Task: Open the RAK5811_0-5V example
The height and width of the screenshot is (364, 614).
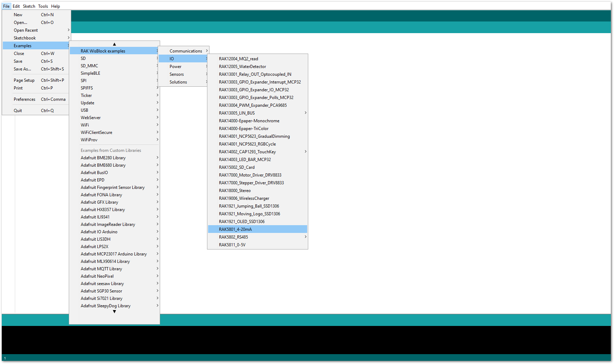Action: (x=257, y=245)
